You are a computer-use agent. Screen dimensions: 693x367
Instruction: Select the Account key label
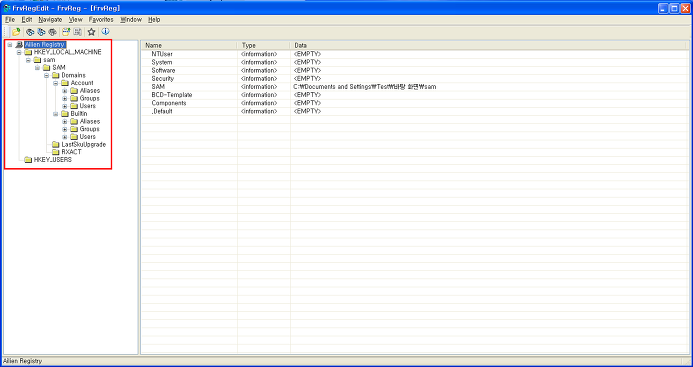pyautogui.click(x=82, y=83)
